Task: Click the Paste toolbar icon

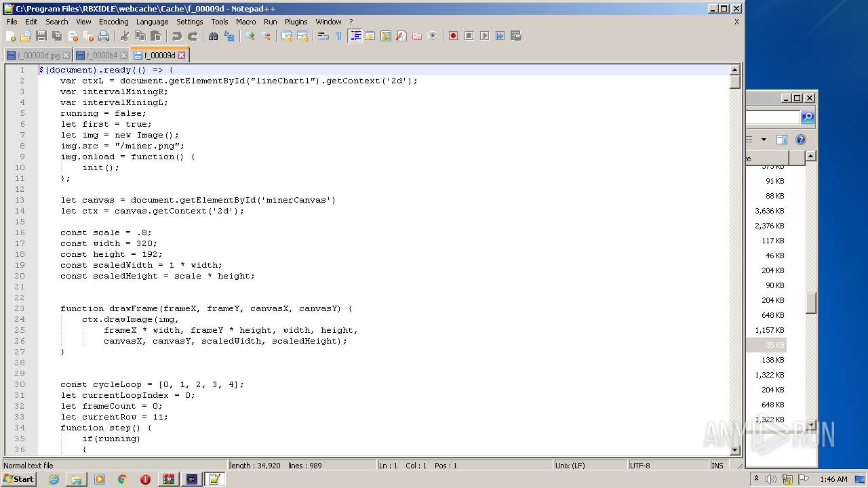Action: tap(155, 36)
